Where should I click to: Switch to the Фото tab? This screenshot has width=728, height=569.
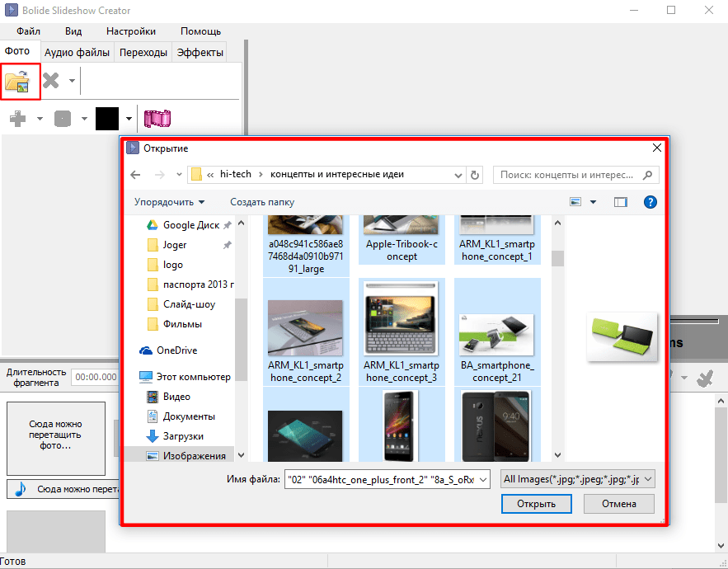point(17,51)
